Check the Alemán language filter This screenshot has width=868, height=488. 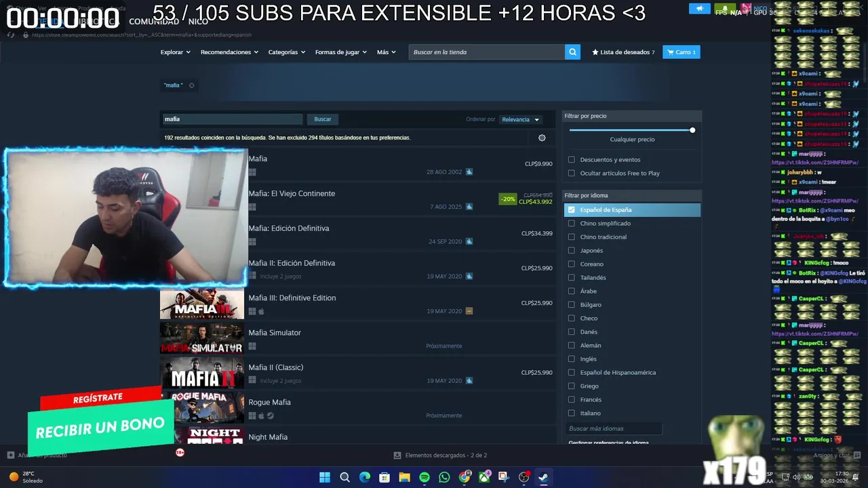pos(571,346)
